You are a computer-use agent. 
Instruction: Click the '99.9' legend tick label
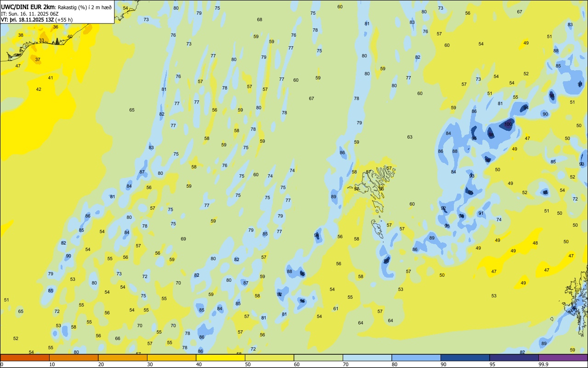click(544, 364)
